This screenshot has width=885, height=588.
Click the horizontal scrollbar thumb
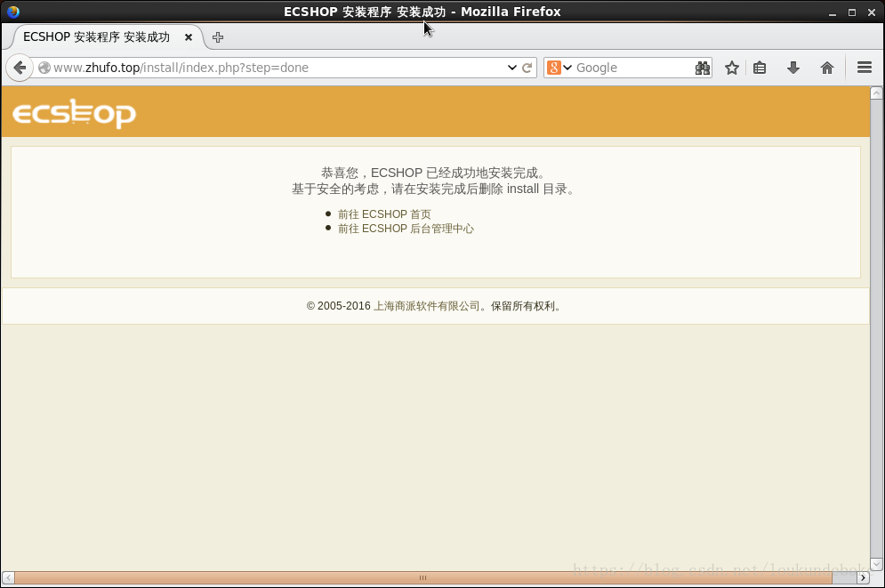point(423,577)
